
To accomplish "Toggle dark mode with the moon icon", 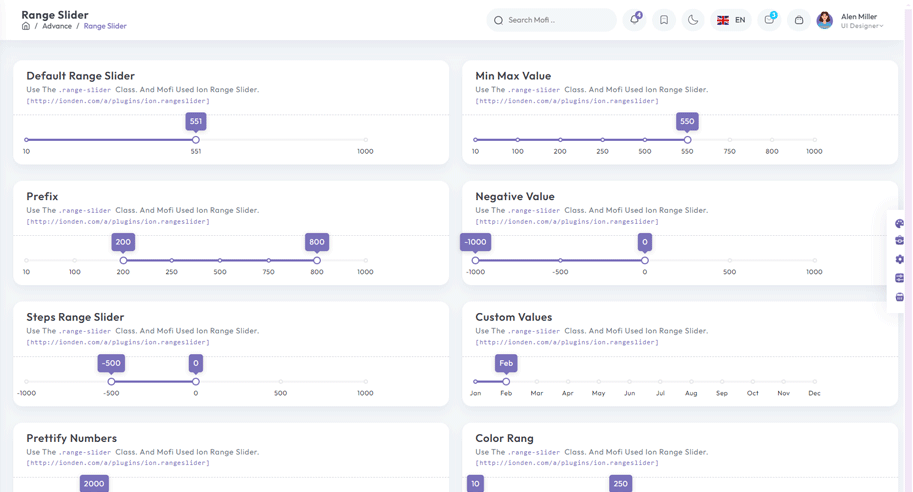I will 693,20.
